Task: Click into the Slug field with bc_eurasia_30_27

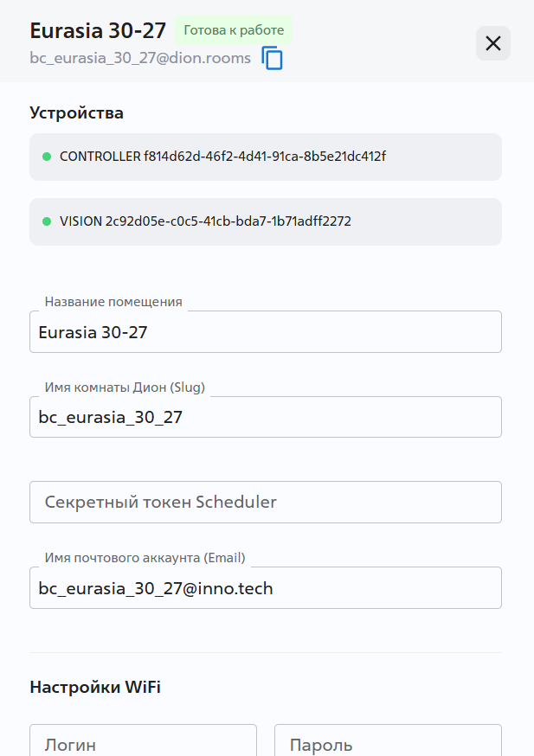Action: (265, 418)
